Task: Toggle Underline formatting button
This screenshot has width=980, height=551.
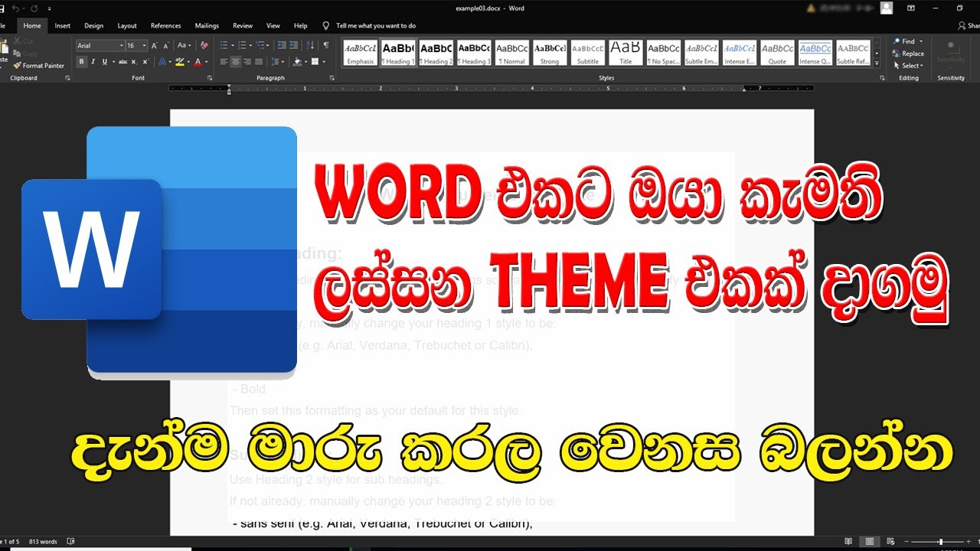Action: coord(105,62)
